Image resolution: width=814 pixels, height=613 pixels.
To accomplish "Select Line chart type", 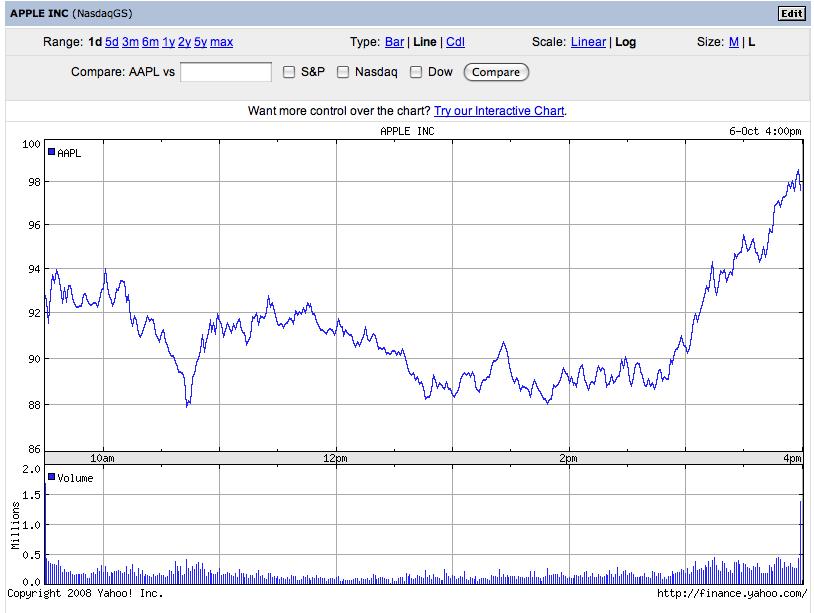I will pyautogui.click(x=425, y=42).
